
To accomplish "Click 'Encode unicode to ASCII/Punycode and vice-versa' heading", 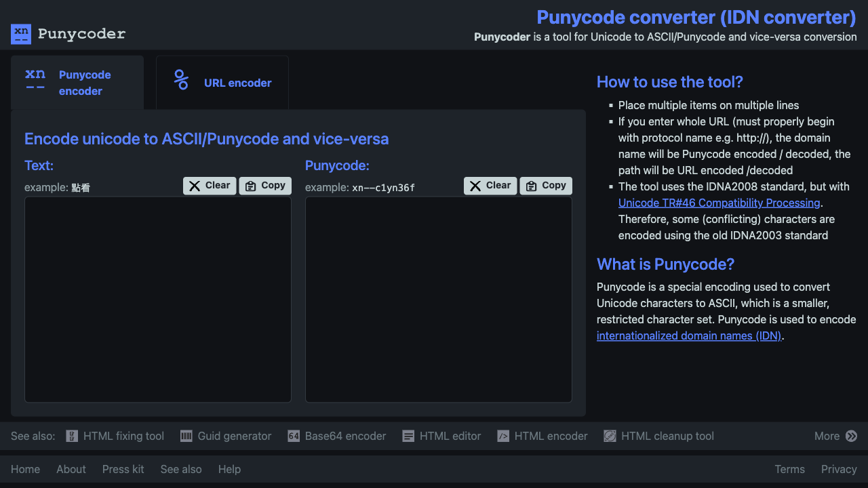I will [x=207, y=140].
